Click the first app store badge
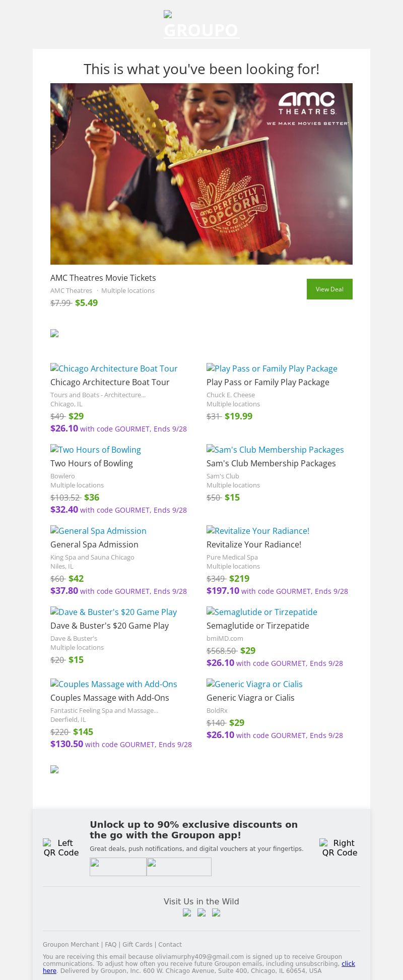The width and height of the screenshot is (403, 980). pos(118,867)
